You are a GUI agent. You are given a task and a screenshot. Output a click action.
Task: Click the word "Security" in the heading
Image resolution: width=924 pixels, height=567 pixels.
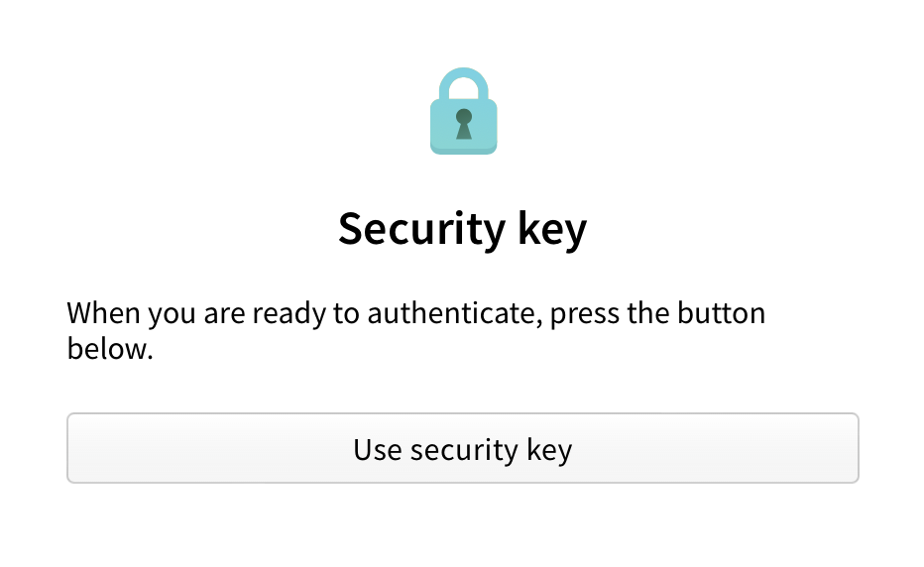coord(422,230)
